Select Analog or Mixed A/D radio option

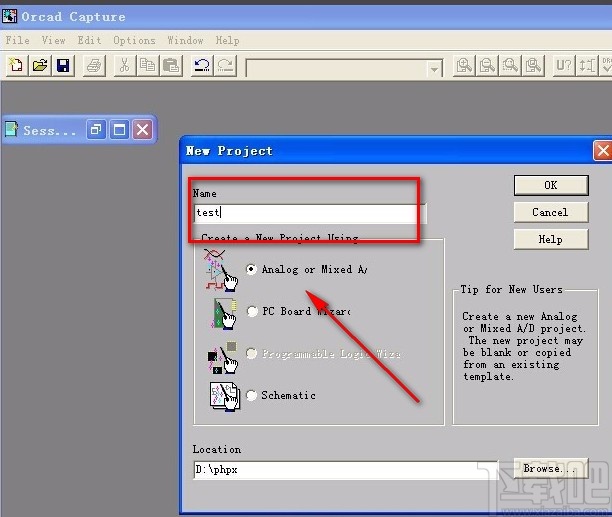pyautogui.click(x=251, y=269)
